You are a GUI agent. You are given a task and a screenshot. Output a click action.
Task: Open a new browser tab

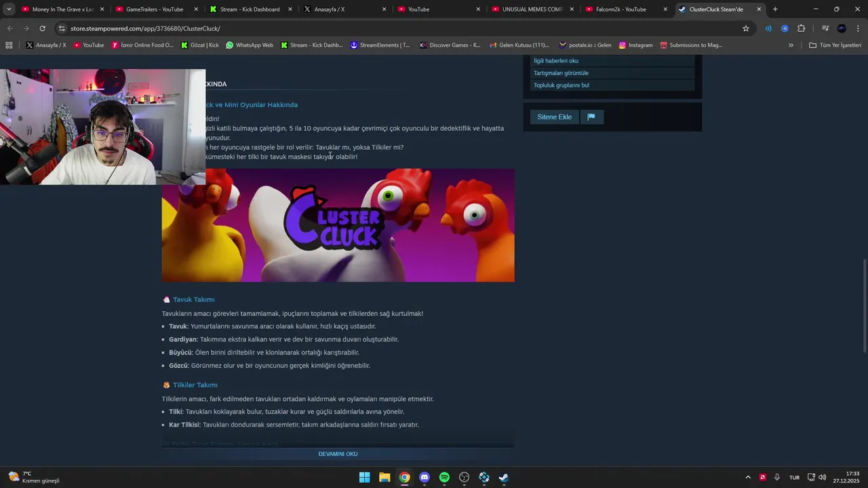(775, 9)
